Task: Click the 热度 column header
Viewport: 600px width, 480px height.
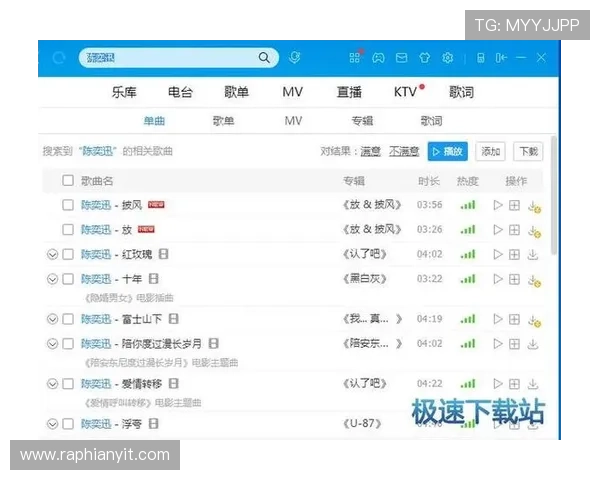Action: point(468,181)
